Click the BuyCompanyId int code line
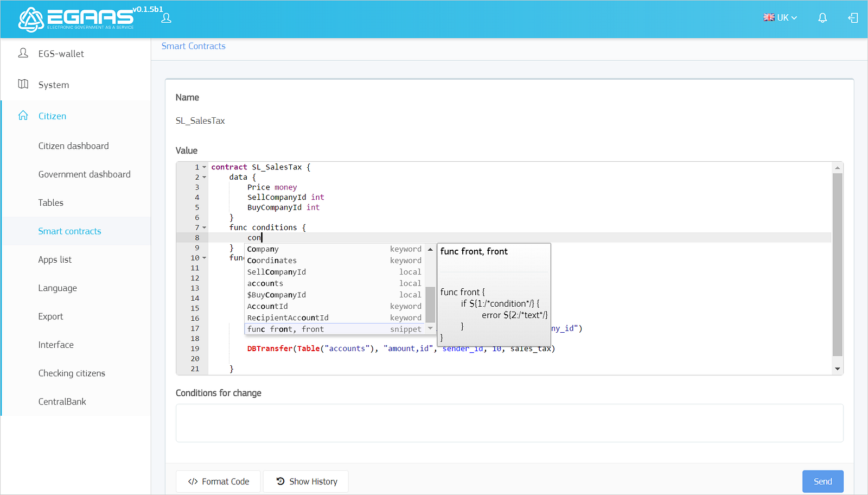This screenshot has width=868, height=495. pos(284,207)
